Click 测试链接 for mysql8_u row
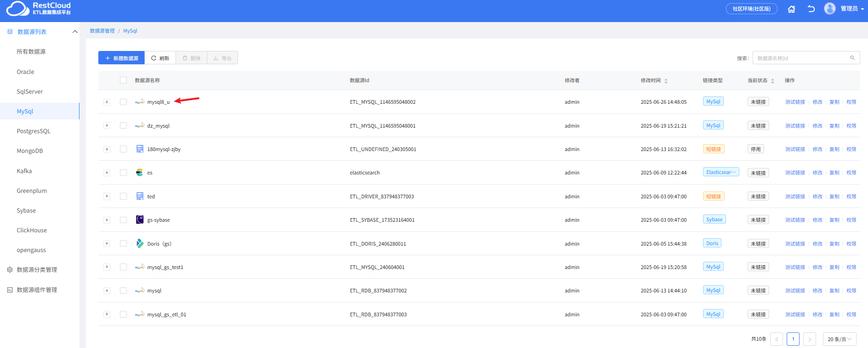Viewport: 868px width, 348px height. click(795, 102)
